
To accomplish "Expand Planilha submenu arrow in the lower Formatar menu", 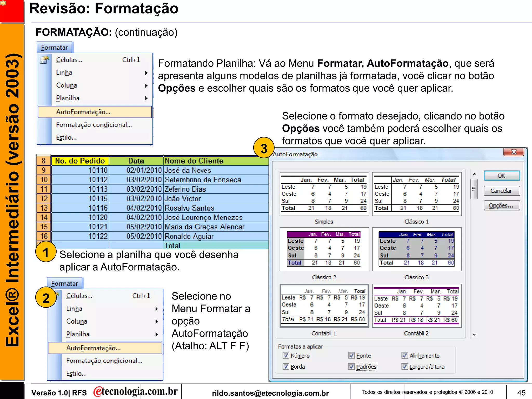I will pyautogui.click(x=157, y=334).
